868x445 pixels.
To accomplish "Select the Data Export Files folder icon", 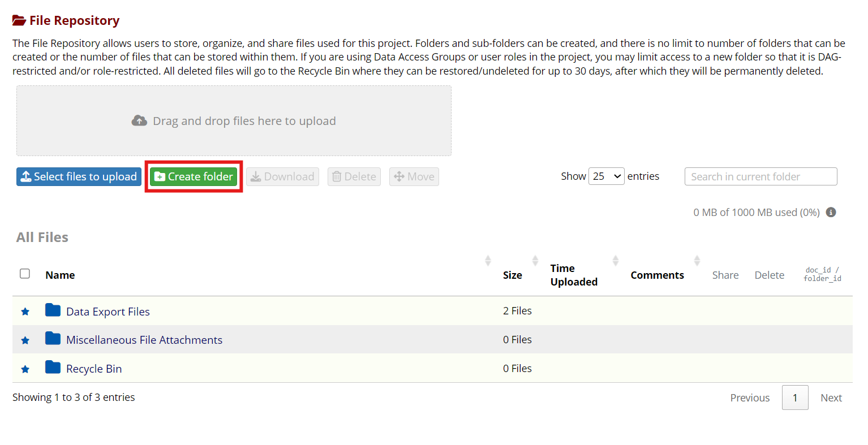I will (x=52, y=310).
